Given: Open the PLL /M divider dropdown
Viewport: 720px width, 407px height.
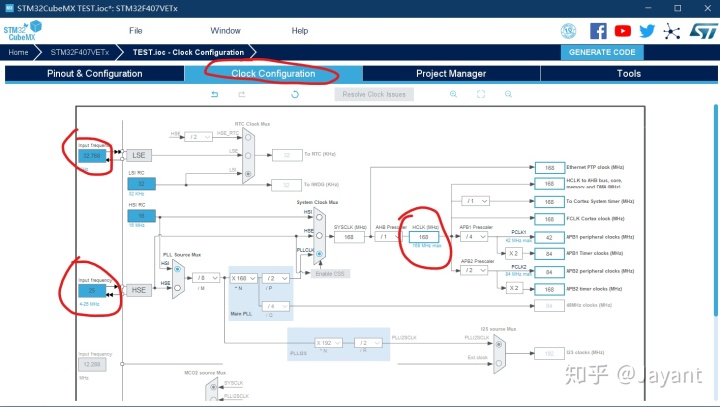Looking at the screenshot, I should tap(206, 278).
